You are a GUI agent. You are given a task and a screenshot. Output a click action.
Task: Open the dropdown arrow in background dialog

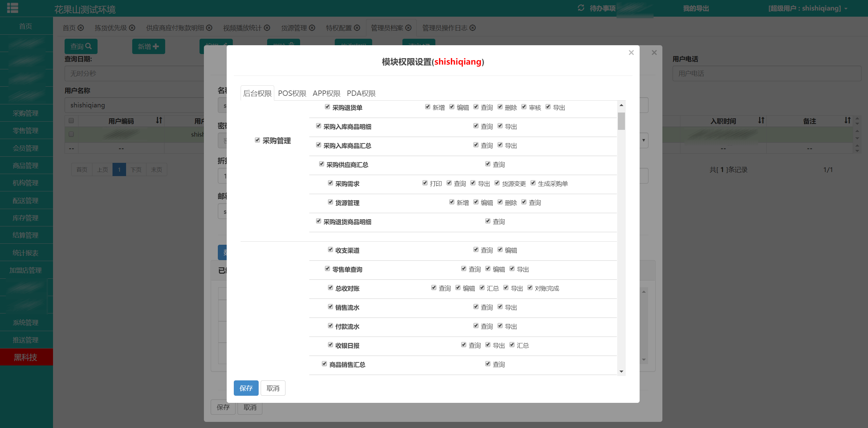(644, 140)
